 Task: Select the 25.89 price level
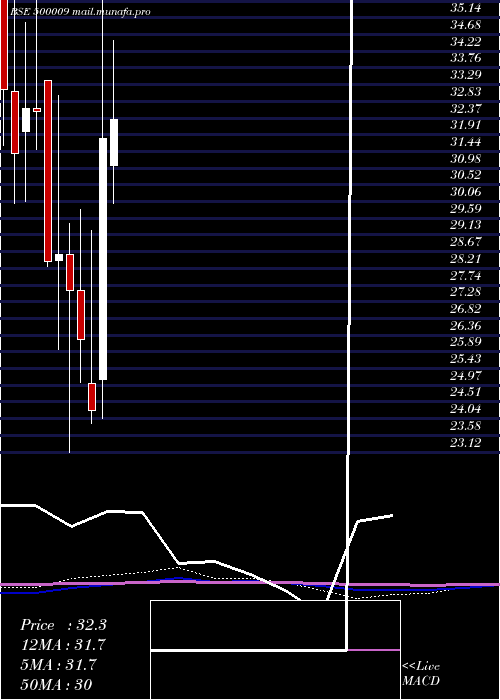(x=466, y=342)
